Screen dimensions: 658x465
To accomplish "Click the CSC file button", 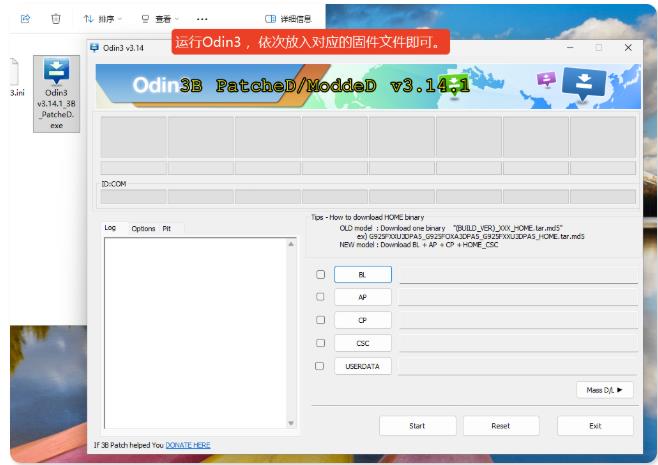I will click(x=363, y=343).
